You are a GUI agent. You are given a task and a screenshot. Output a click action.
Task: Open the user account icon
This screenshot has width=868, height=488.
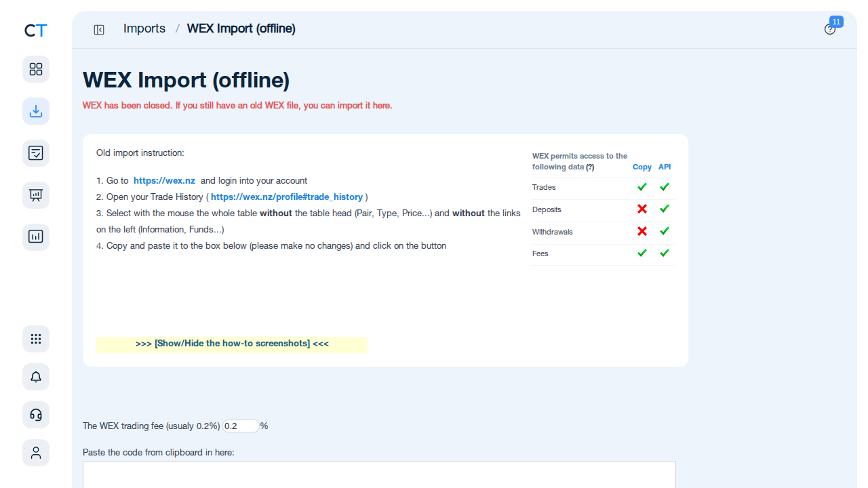tap(36, 453)
